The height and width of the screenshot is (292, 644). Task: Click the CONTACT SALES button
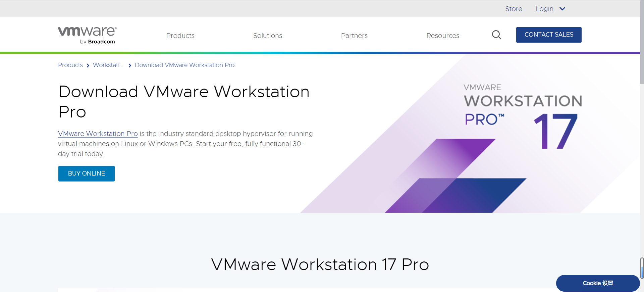[549, 35]
